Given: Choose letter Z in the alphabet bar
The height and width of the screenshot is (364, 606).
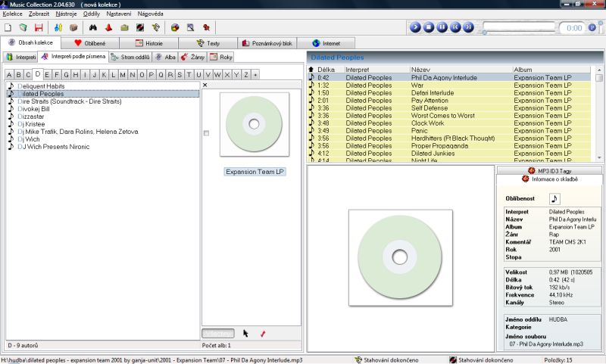Looking at the screenshot, I should (x=245, y=75).
